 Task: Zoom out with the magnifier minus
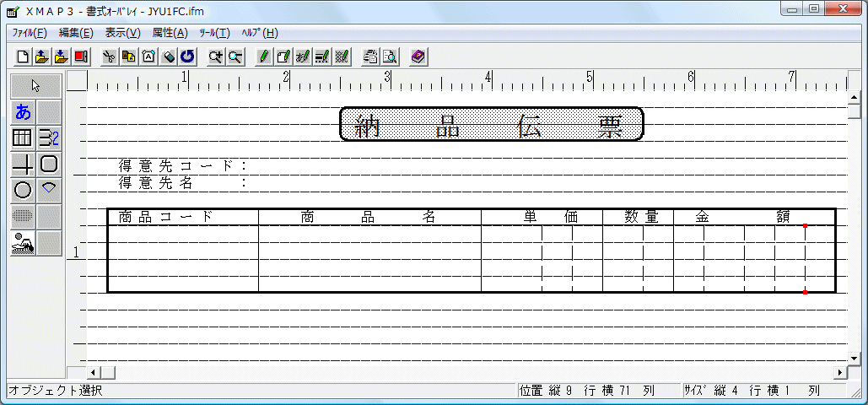[x=235, y=56]
